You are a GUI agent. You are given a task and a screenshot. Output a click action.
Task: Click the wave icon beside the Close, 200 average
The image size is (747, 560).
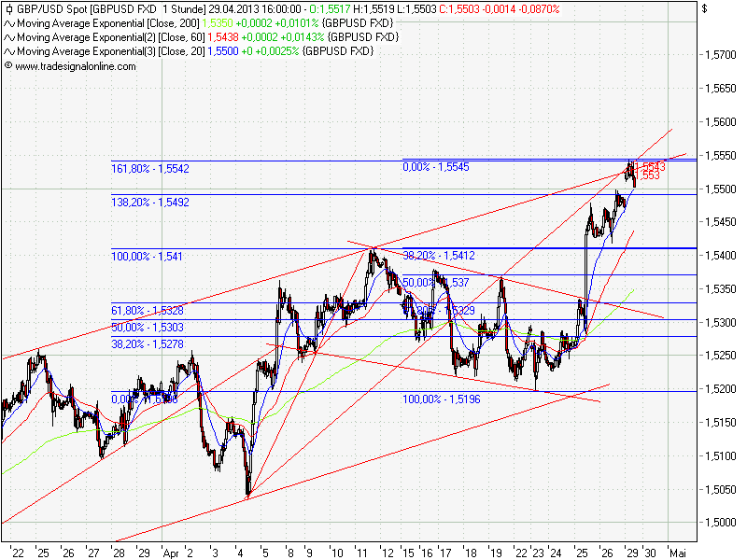pyautogui.click(x=9, y=23)
